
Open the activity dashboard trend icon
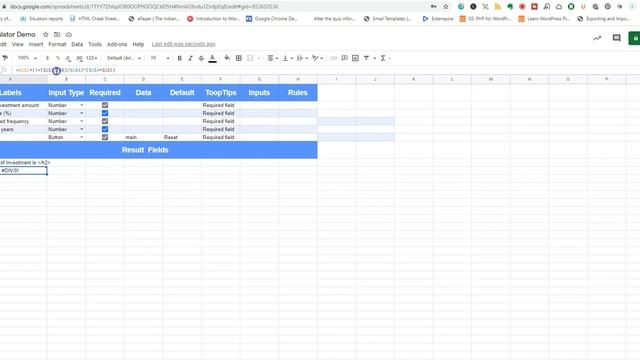coord(597,38)
